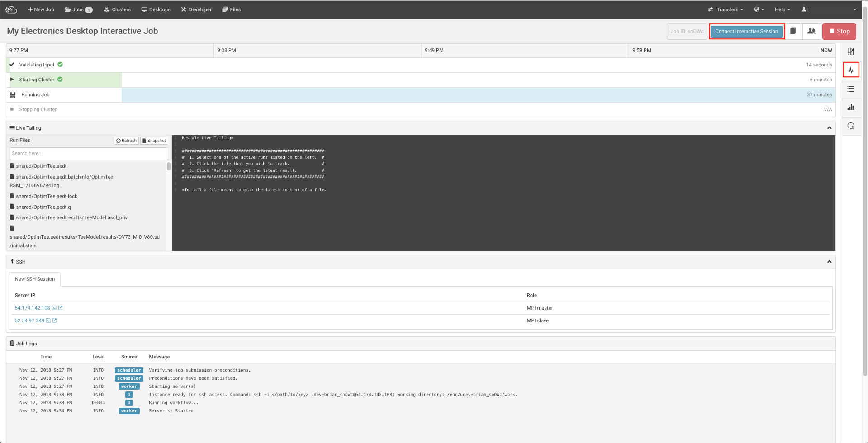
Task: Stop the running job
Action: click(x=839, y=31)
